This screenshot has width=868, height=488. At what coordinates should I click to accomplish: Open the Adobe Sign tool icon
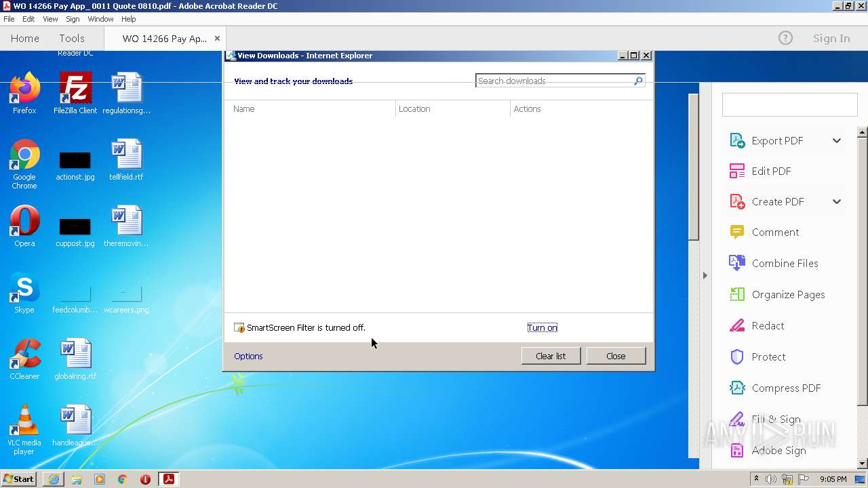point(737,450)
